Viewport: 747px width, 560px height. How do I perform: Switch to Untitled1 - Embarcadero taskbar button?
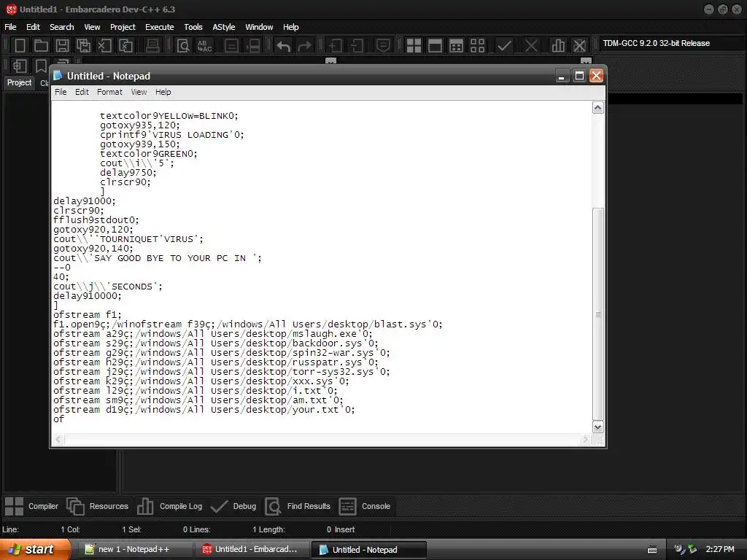coord(252,549)
